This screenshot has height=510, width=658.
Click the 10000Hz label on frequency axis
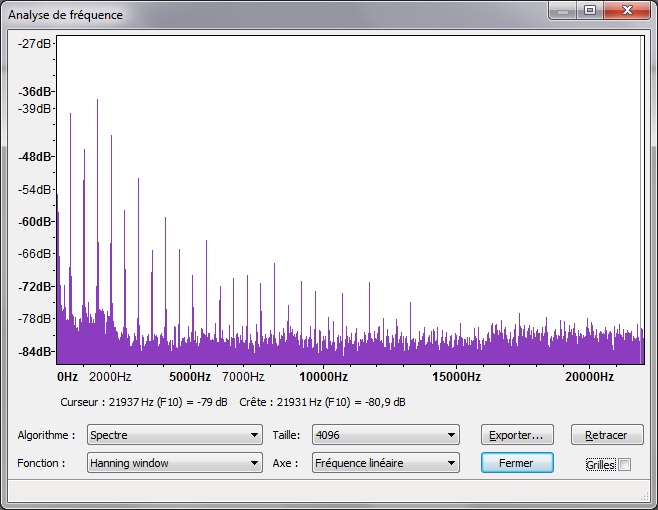[323, 377]
